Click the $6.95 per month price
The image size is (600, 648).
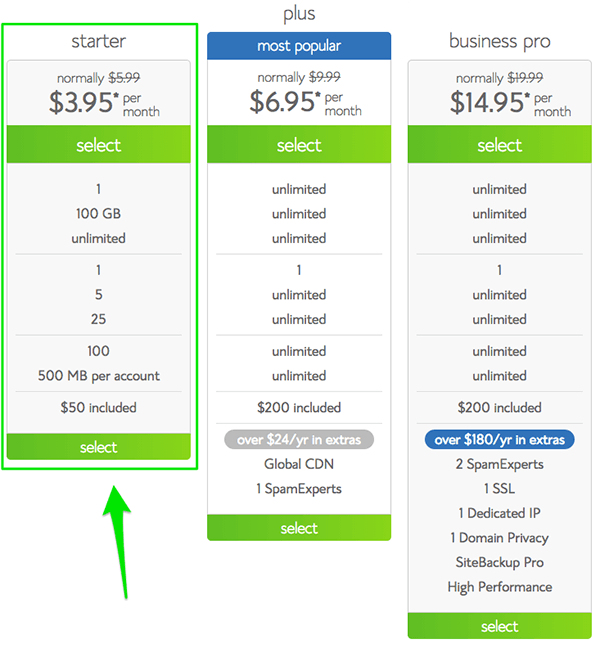click(x=299, y=101)
